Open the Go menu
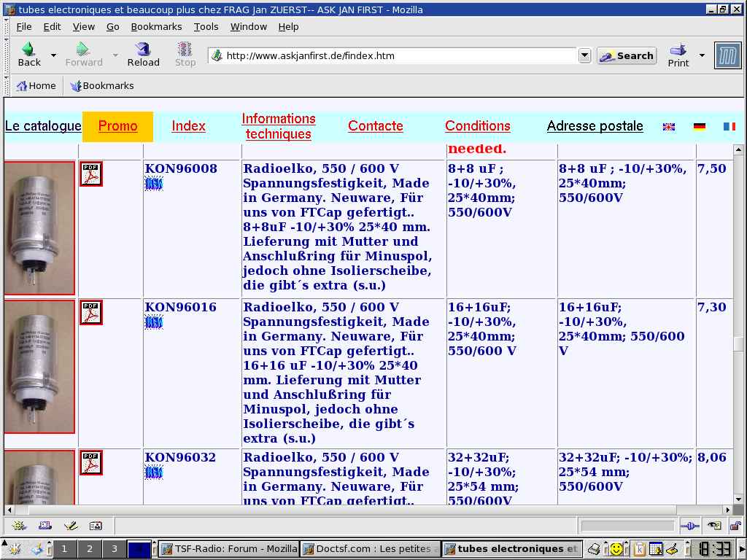This screenshot has width=747, height=560. [112, 27]
